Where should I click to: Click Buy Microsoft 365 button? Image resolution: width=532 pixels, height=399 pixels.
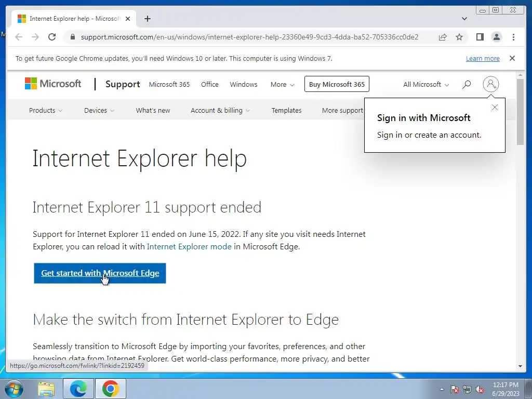tap(337, 84)
